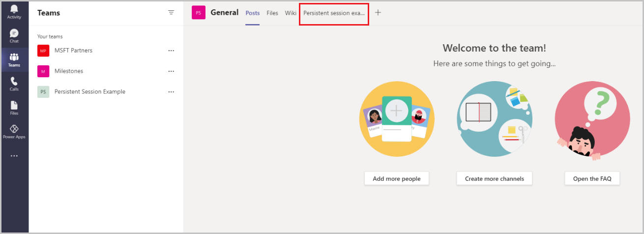Click the filter teams icon
The height and width of the screenshot is (234, 644).
pyautogui.click(x=171, y=13)
